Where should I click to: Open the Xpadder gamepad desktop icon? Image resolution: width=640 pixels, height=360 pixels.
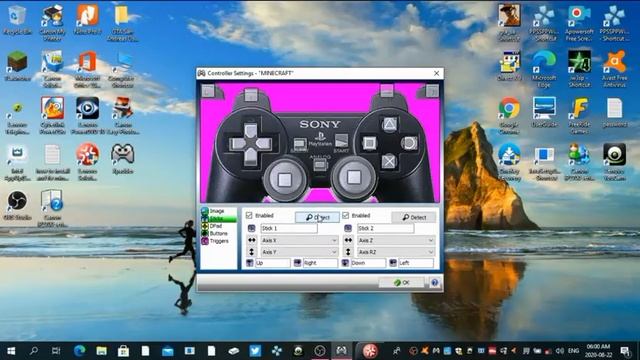122,159
